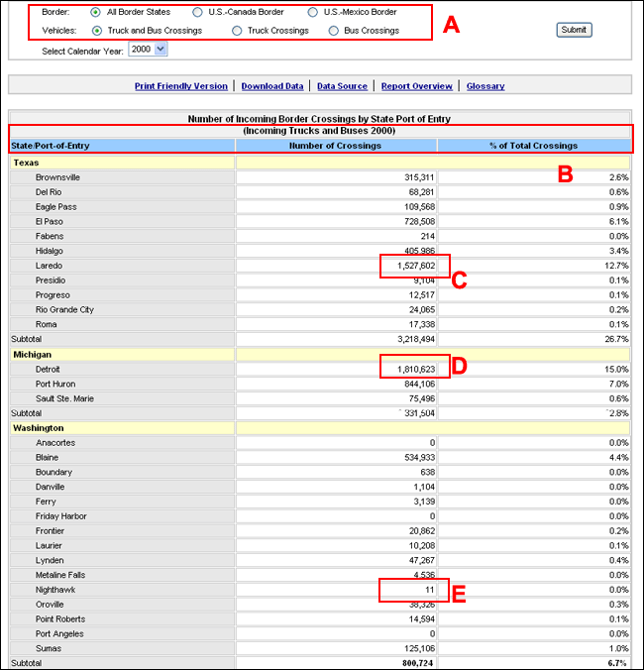
Task: Click the Texas state heading row
Action: click(x=320, y=163)
